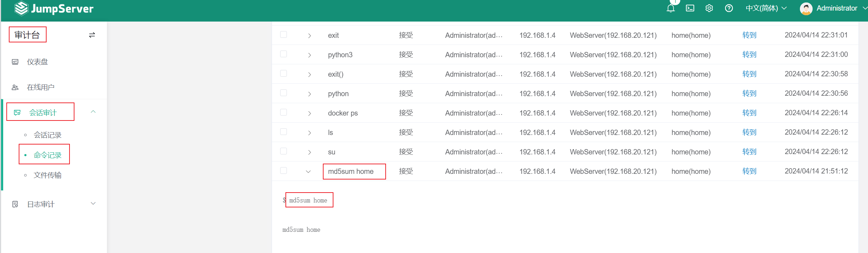Click the 审计台 console title
The height and width of the screenshot is (253, 868).
(27, 35)
